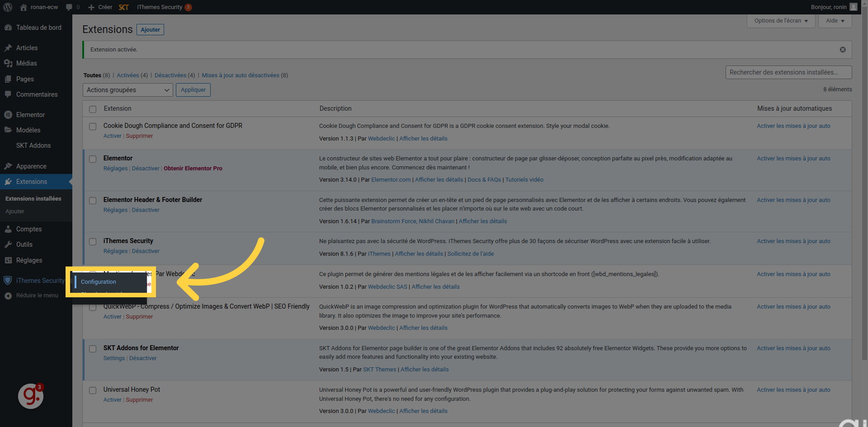Check the Universal Honey Pot checkbox
Image resolution: width=868 pixels, height=427 pixels.
(93, 390)
